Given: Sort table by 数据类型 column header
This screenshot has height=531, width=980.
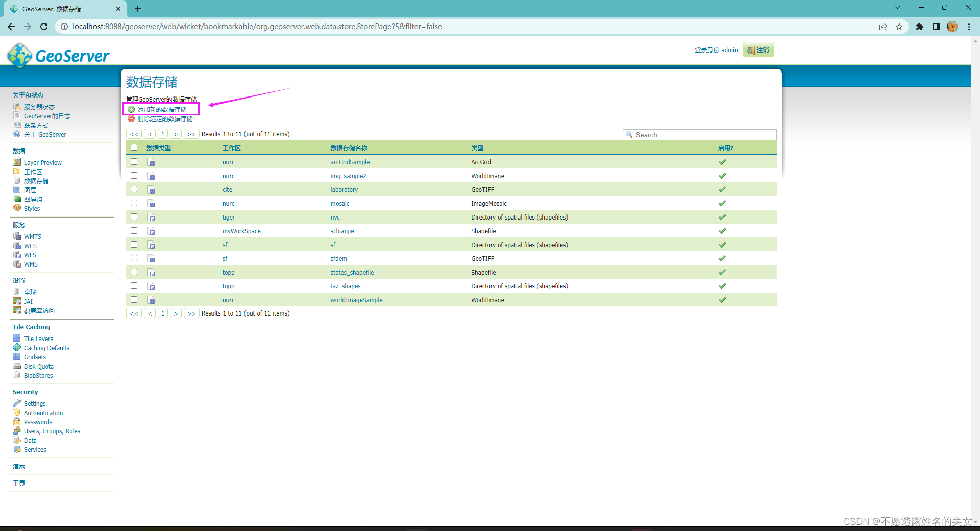Looking at the screenshot, I should [x=159, y=148].
